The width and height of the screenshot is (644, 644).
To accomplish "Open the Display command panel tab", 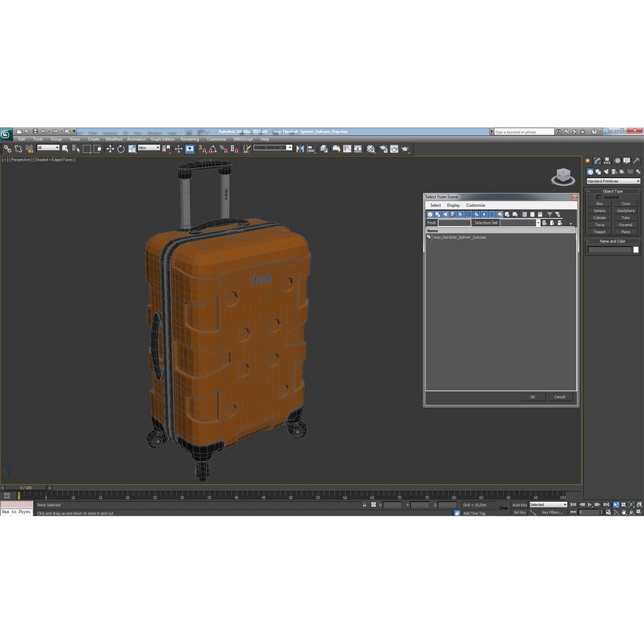I will [x=626, y=160].
